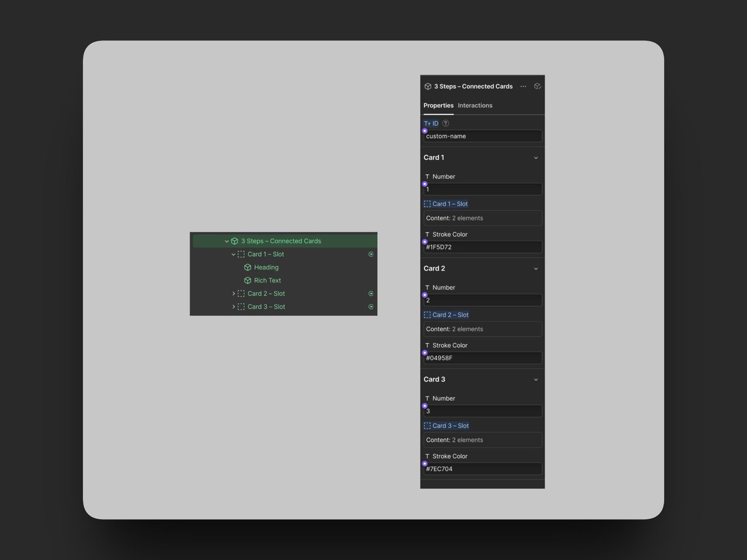Click the ID input containing custom-name
Image resolution: width=747 pixels, height=560 pixels.
[482, 136]
